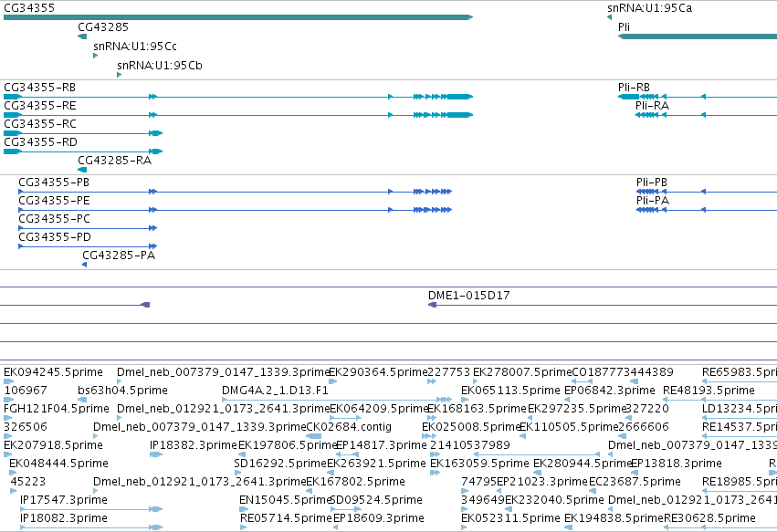
Task: Select the FGH121F04.5prime label
Action: 56,409
